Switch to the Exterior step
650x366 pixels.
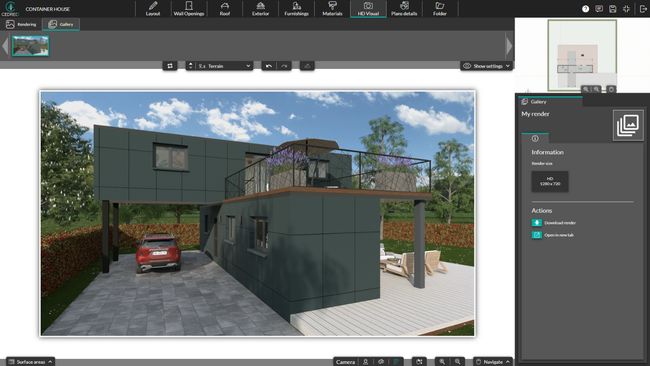pyautogui.click(x=260, y=9)
